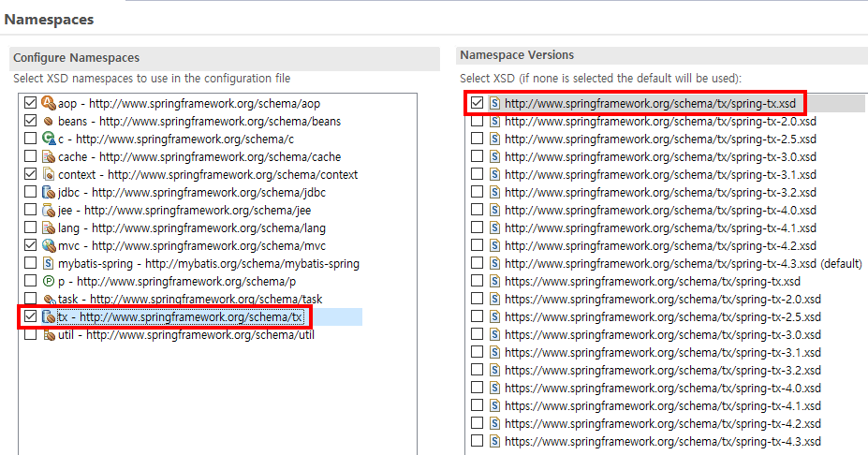Screen dimensions: 868x455
Task: Enable the c namespace checkbox
Action: (31, 139)
